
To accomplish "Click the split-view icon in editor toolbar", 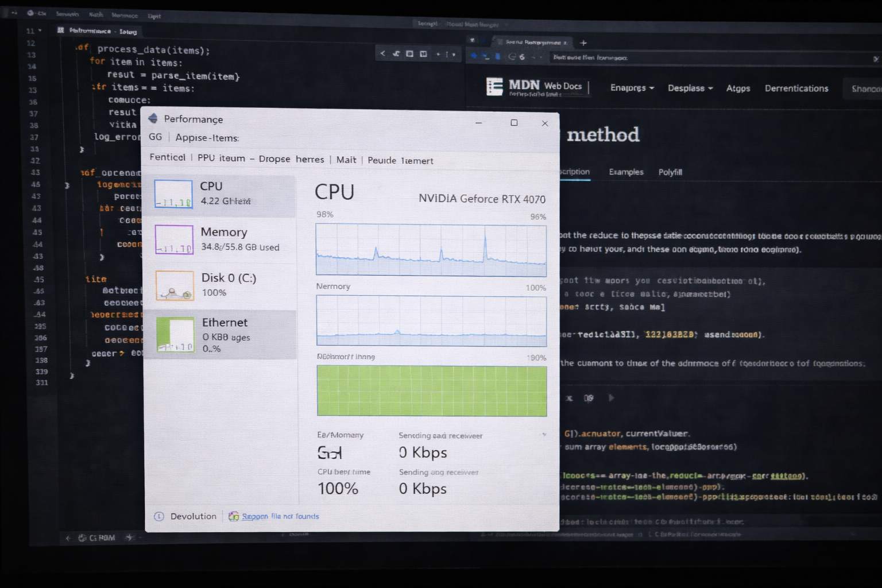I will tap(423, 54).
